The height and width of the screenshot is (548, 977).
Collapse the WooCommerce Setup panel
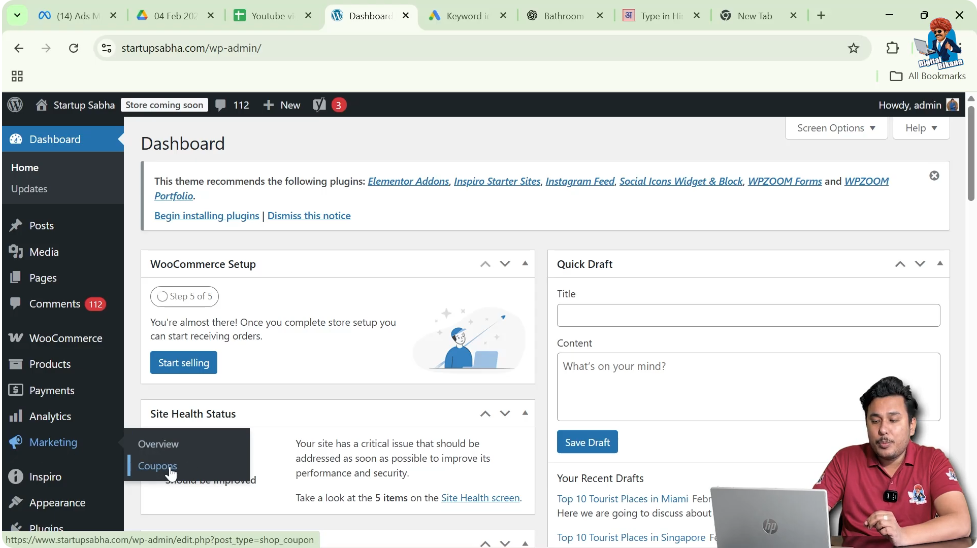tap(525, 264)
